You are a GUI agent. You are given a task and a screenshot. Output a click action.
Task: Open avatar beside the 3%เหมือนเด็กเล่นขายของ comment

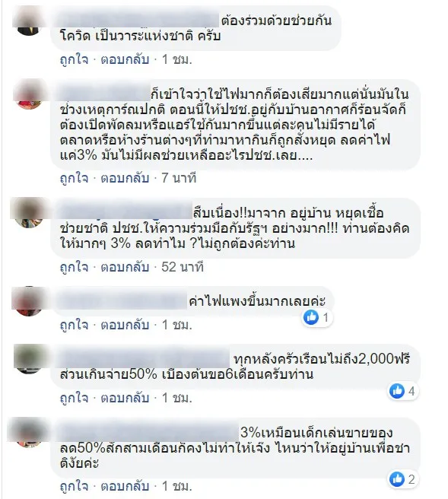tap(29, 433)
